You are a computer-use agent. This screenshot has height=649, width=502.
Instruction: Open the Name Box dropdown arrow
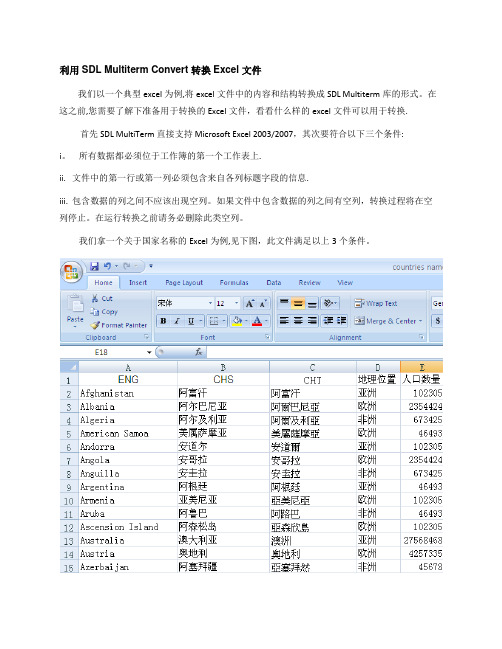point(149,352)
